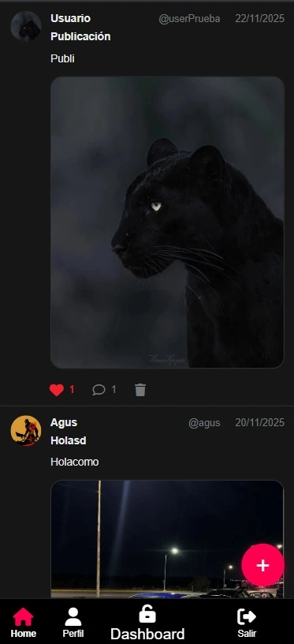
Task: Click the Agus author name
Action: (x=64, y=423)
